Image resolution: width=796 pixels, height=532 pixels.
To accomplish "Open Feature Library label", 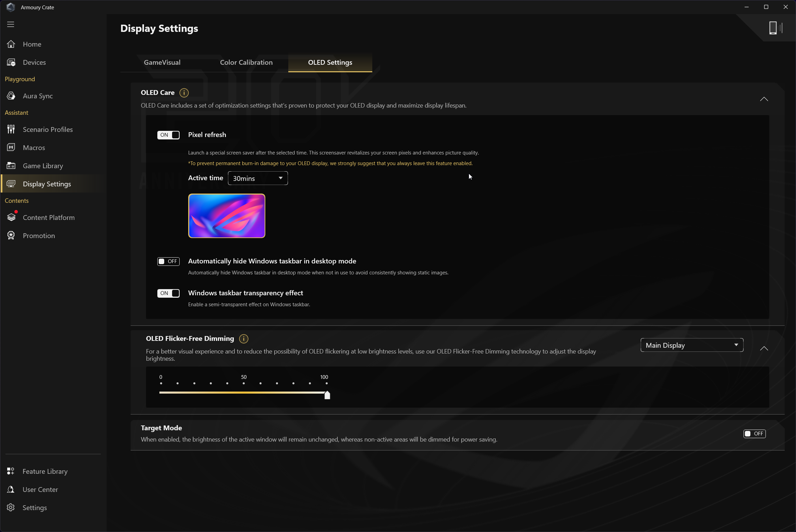I will (x=45, y=471).
